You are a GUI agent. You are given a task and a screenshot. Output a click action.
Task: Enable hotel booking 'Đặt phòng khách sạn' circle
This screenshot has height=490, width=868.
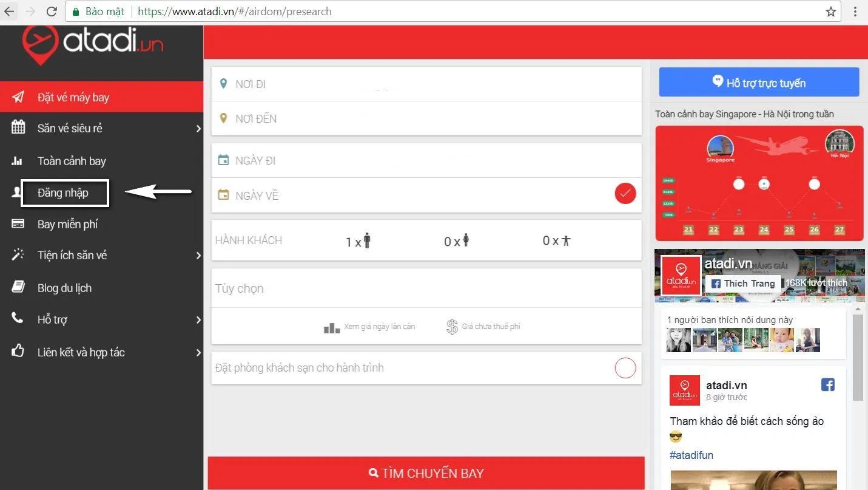click(625, 368)
